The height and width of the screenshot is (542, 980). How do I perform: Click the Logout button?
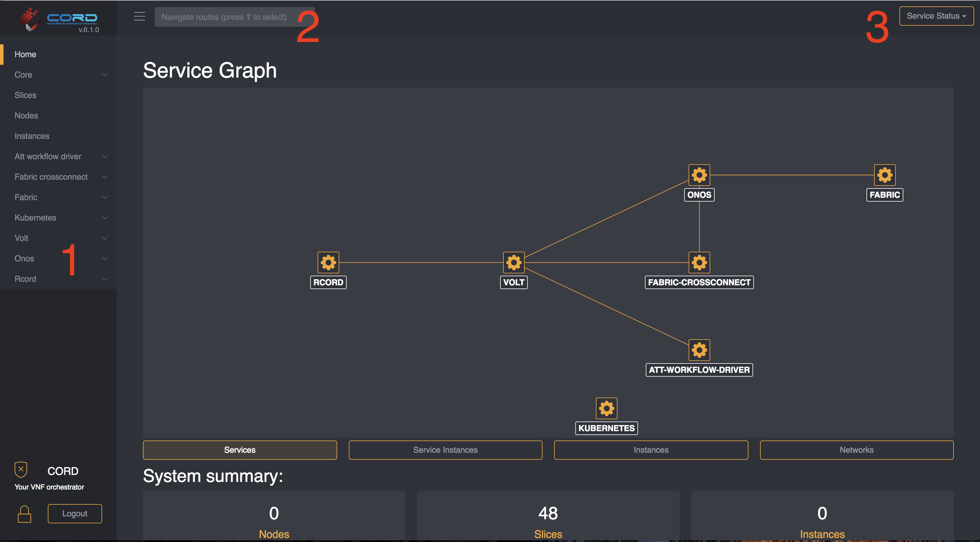tap(75, 513)
